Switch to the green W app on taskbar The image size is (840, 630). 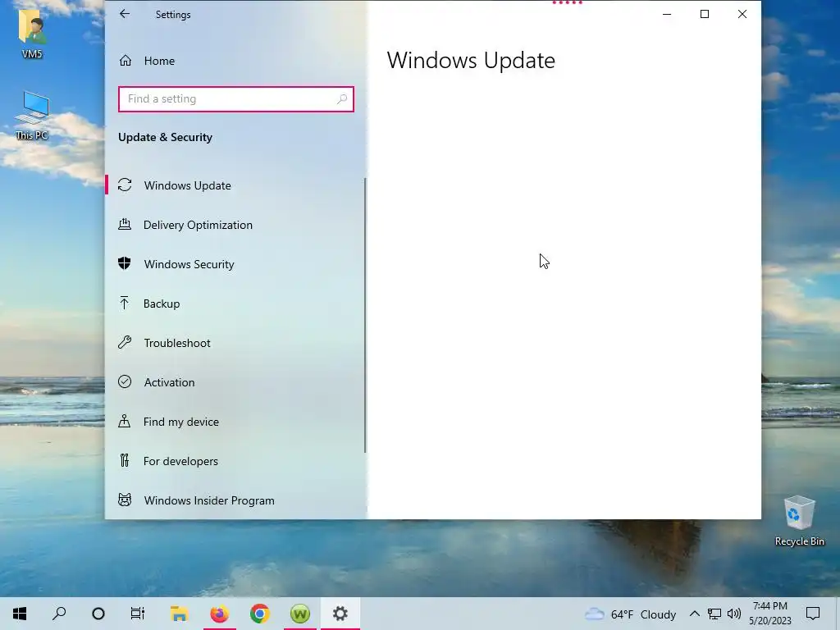tap(300, 614)
